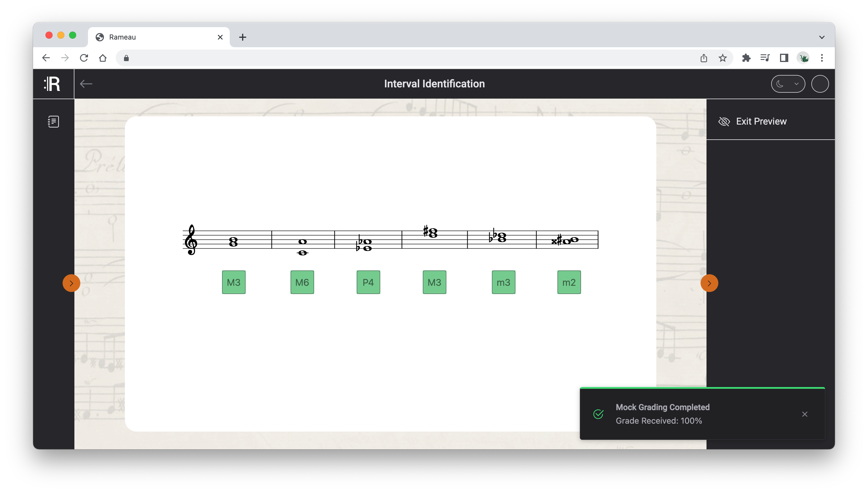Click the M6 interval answer box

pos(302,282)
